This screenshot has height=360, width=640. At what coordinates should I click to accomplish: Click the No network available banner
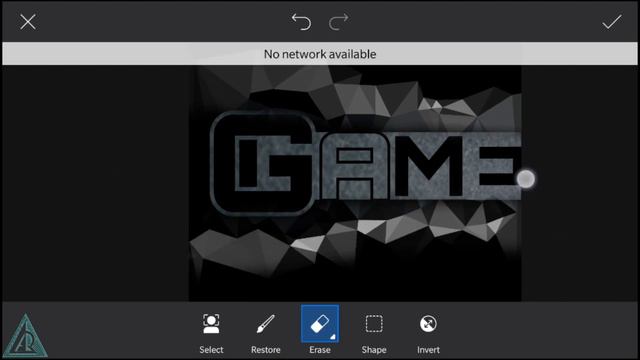[x=320, y=54]
